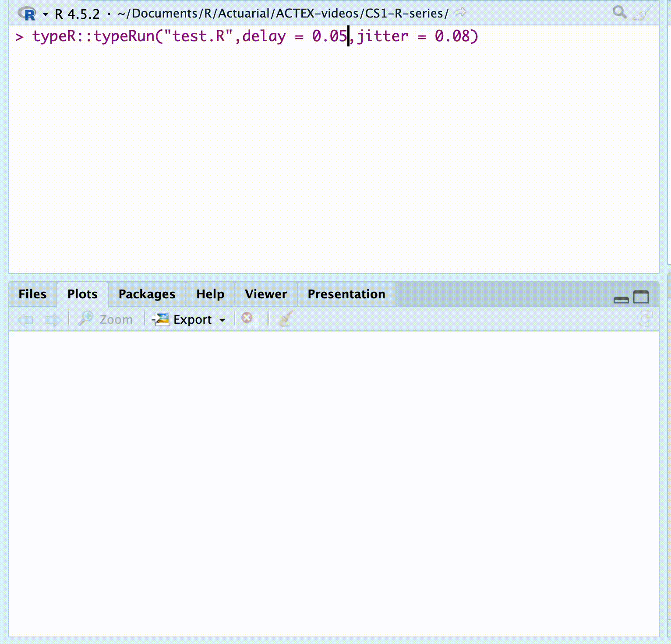Open the Presentation tab
This screenshot has height=644, width=671.
346,294
